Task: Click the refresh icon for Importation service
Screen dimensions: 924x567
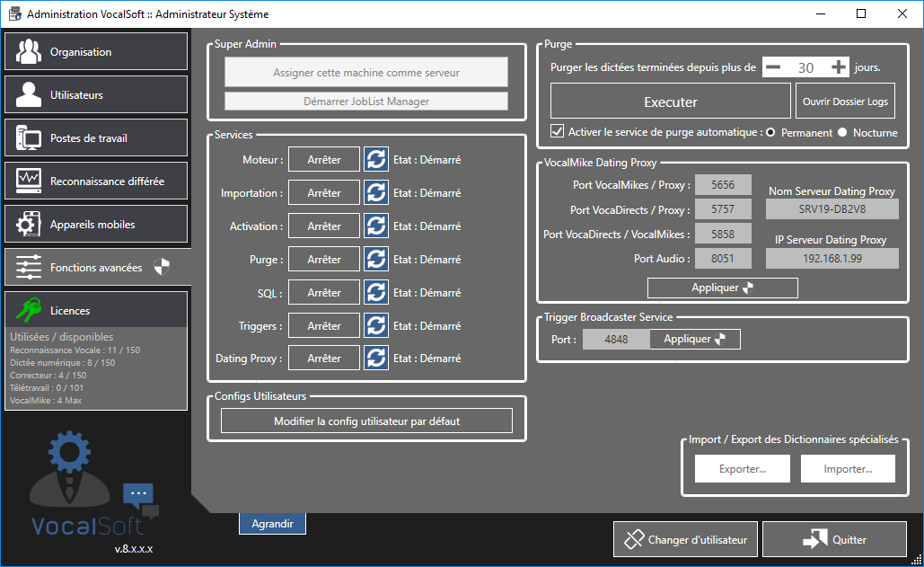Action: tap(376, 192)
